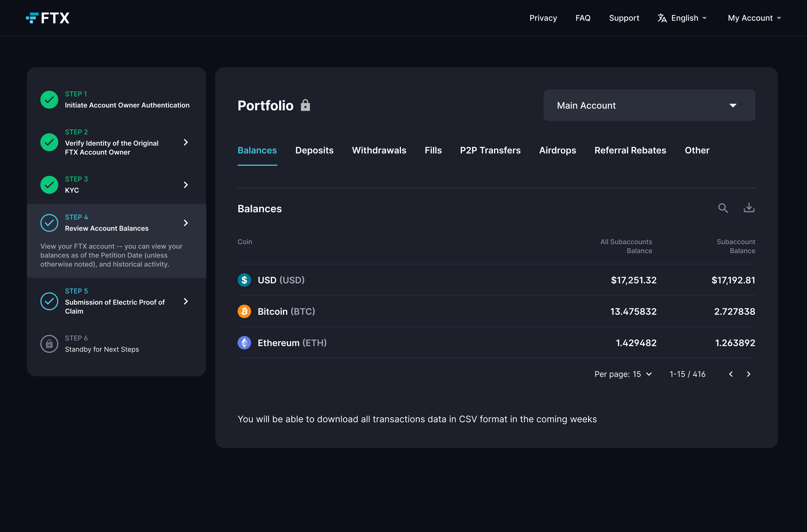Click the Bitcoin coin icon

point(244,311)
